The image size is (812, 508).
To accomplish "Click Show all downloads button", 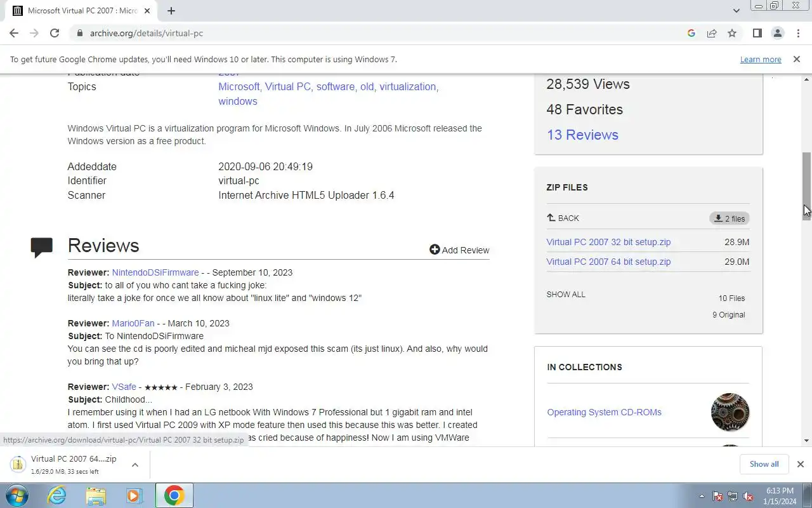I will pos(764,464).
